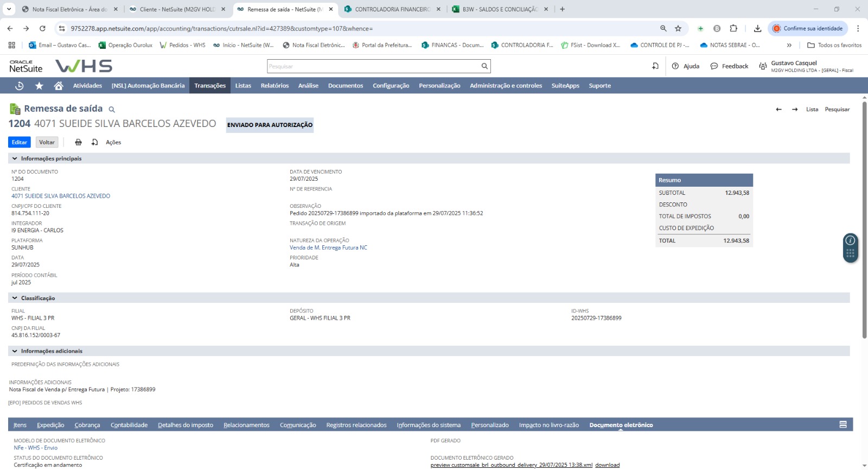This screenshot has width=868, height=470.
Task: Click the Pesquisar search input field
Action: pyautogui.click(x=373, y=66)
